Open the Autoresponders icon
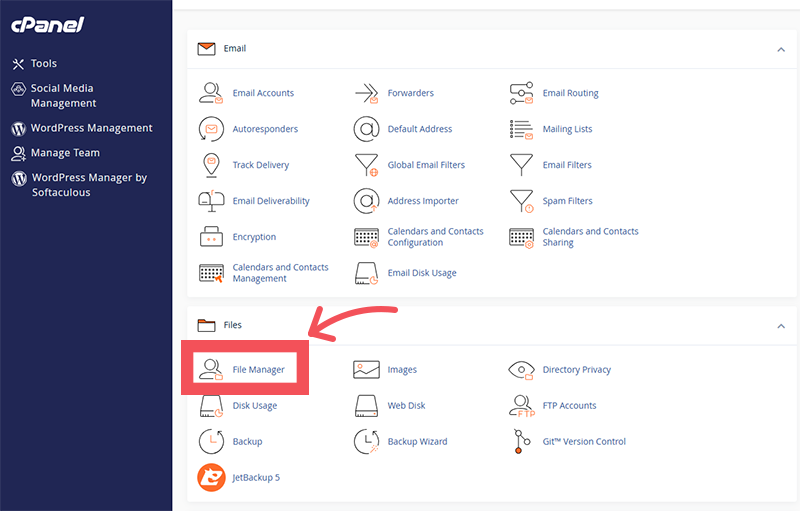Viewport: 800px width, 511px height. point(211,129)
